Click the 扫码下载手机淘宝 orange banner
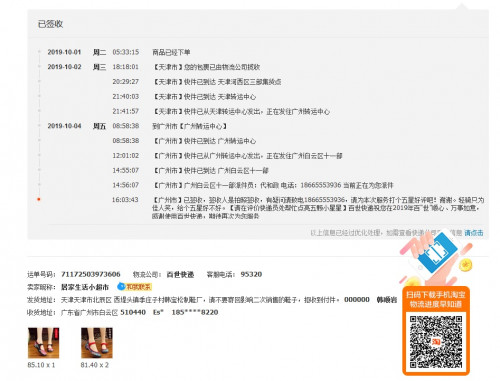 [x=436, y=299]
